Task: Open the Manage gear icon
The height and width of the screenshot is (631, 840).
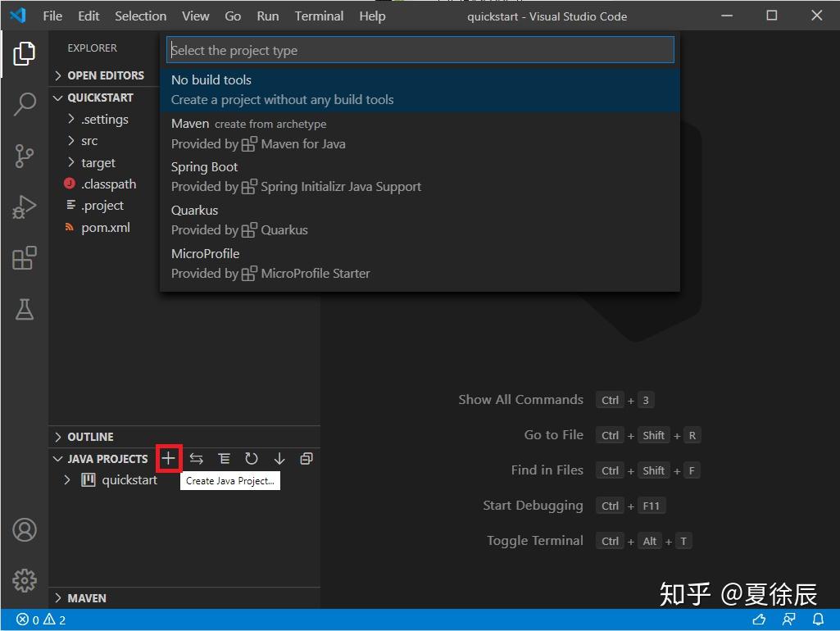Action: (24, 580)
